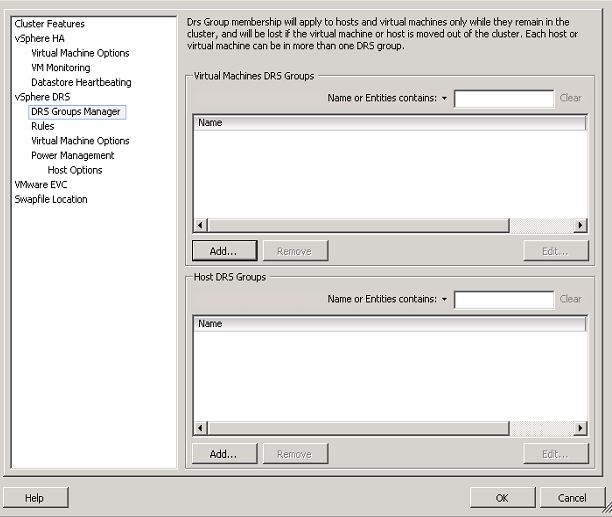The height and width of the screenshot is (517, 612).
Task: Click Add under Virtual Machines DRS Groups
Action: [x=224, y=251]
